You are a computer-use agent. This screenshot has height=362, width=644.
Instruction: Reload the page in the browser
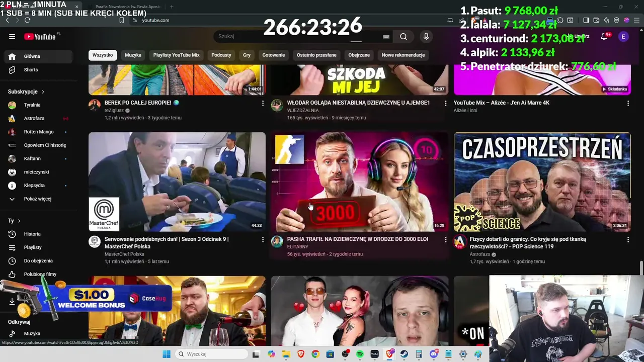pos(27,20)
